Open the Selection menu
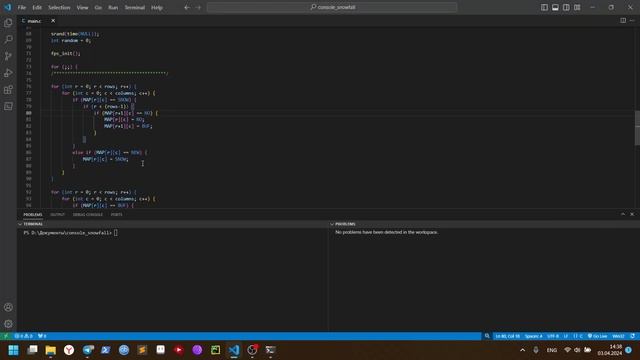This screenshot has width=640, height=360. point(59,7)
